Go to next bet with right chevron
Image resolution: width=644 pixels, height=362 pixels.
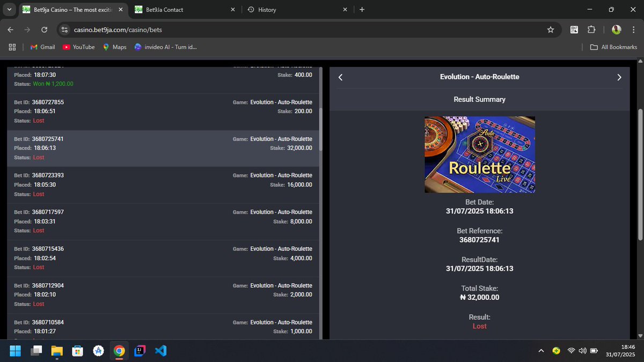coord(619,77)
